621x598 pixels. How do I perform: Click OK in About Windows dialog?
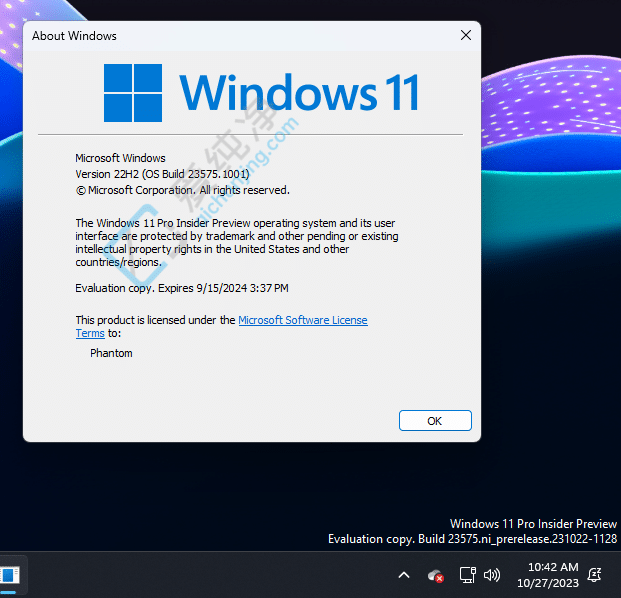click(435, 421)
